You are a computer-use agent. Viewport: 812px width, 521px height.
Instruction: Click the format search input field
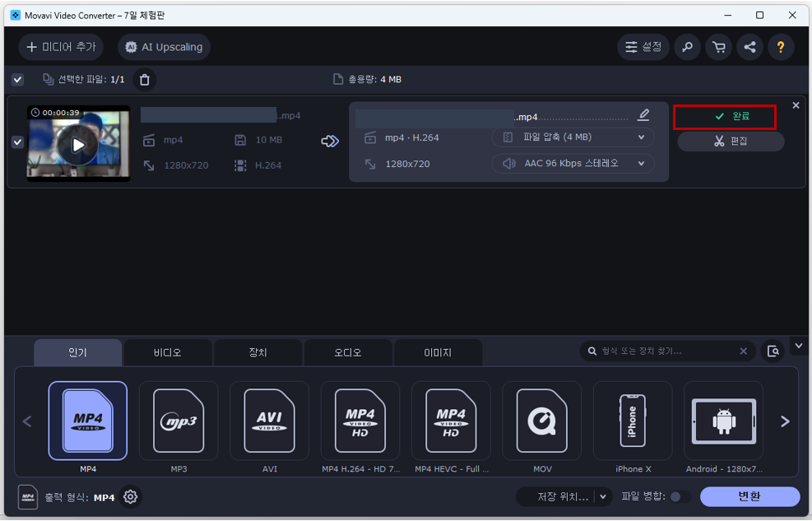[667, 351]
